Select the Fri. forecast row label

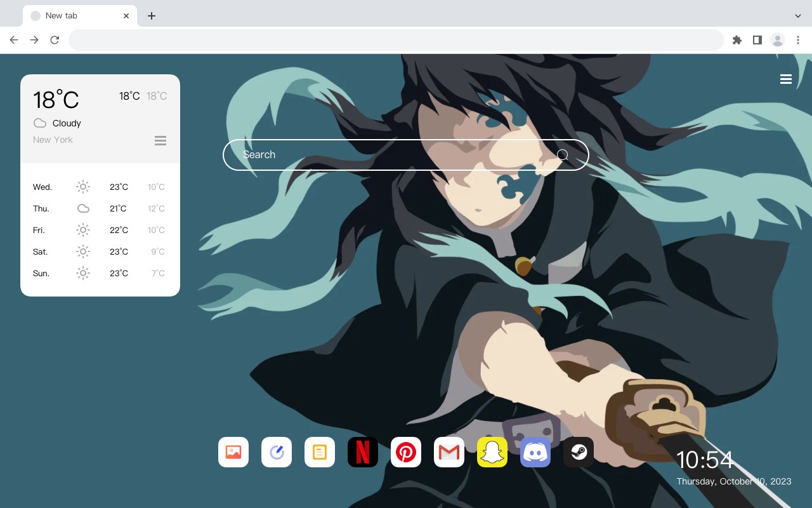click(39, 230)
